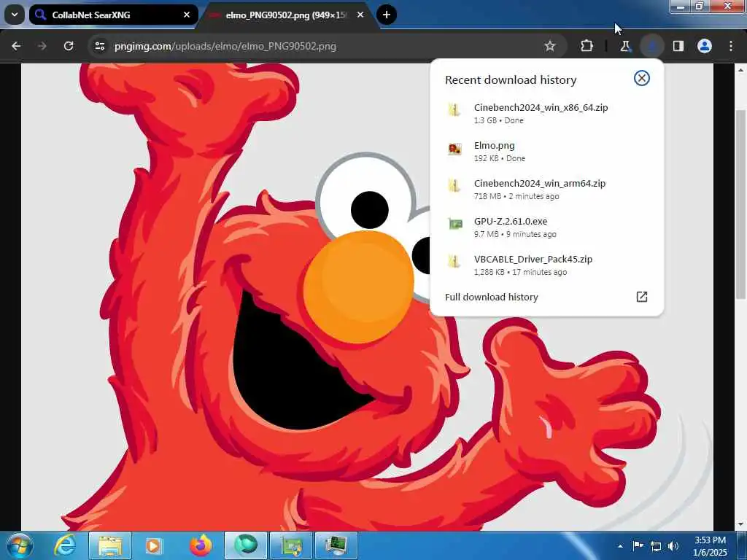Click the Cinebench arm64 zip file icon
Image resolution: width=747 pixels, height=560 pixels.
point(454,186)
